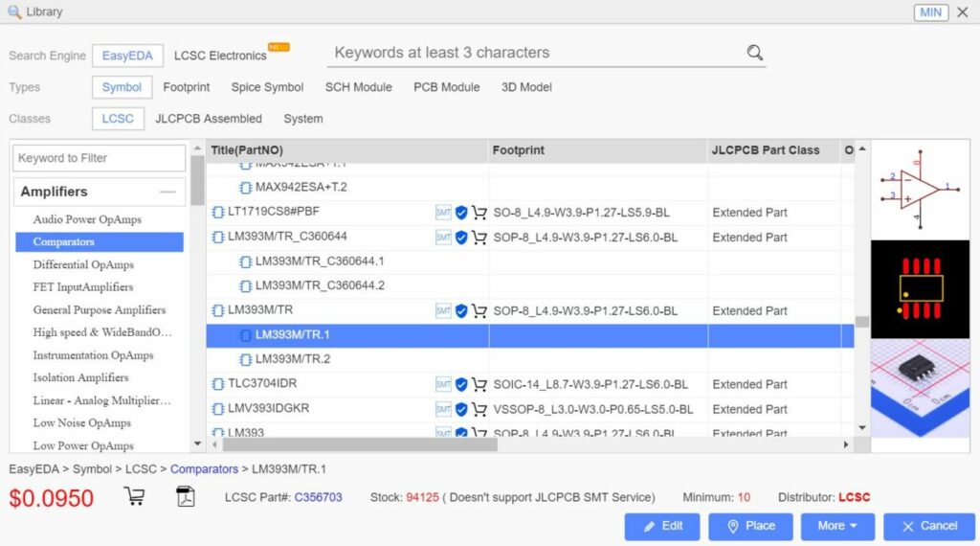
Task: Select the JLCPCB Assembled class
Action: 208,119
